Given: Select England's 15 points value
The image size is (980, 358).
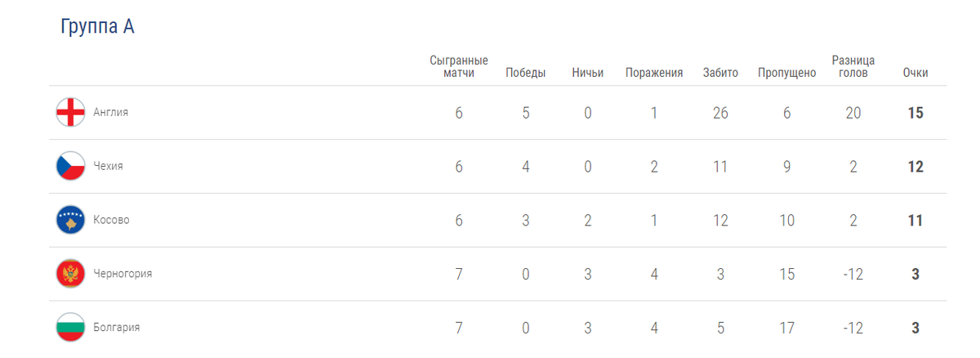Looking at the screenshot, I should pyautogui.click(x=915, y=113).
